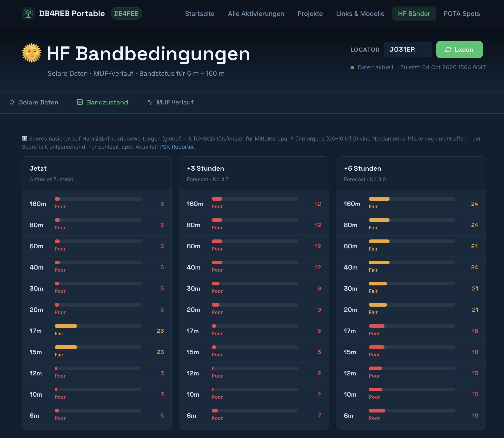Click the pulse icon of MUF Verlauf tab
Screen dimensions: 504x438
(150, 102)
